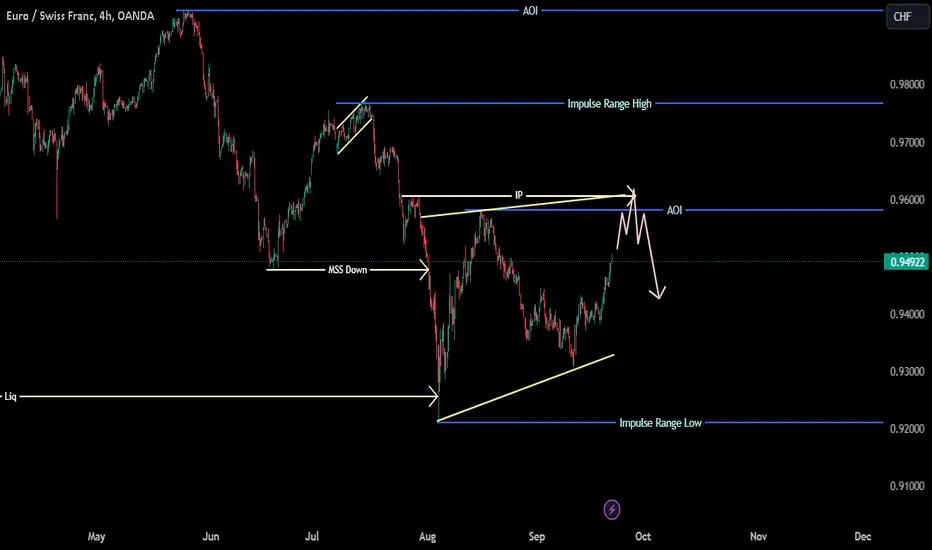Click the Nov label on time axis
Viewport: 932px width, 550px height.
click(x=758, y=536)
